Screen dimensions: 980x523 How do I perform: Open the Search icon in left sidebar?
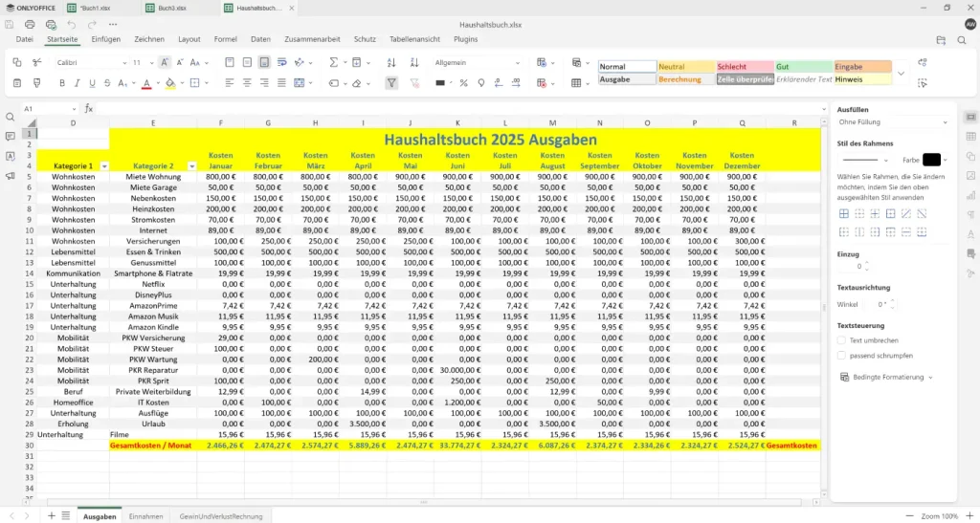tap(10, 117)
